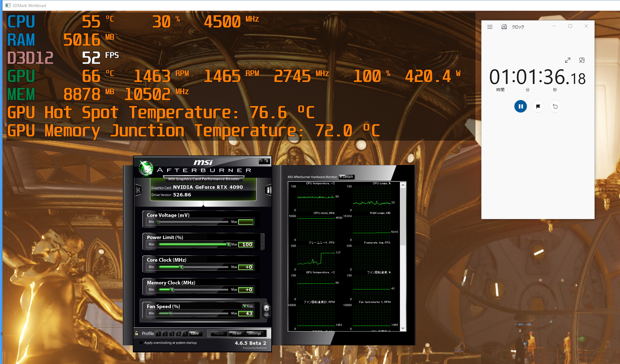
Task: Click the Memory Clock +0 value field
Action: 246,290
